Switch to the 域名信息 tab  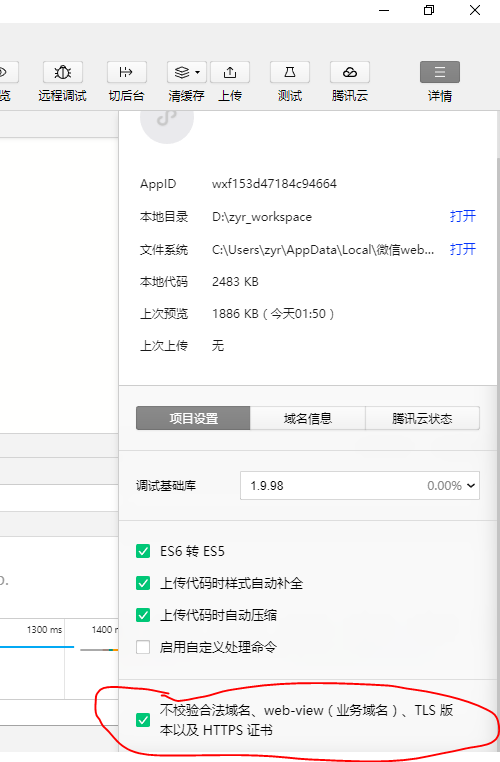[308, 418]
